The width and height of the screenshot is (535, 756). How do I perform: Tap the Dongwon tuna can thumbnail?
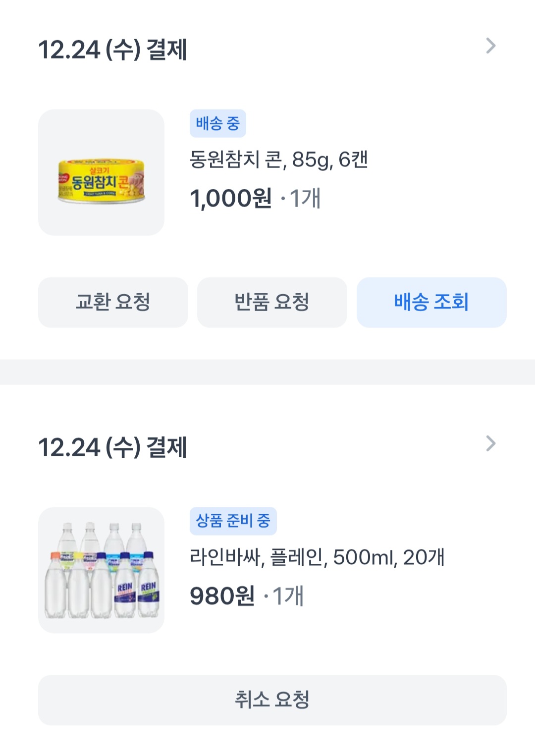(x=101, y=172)
